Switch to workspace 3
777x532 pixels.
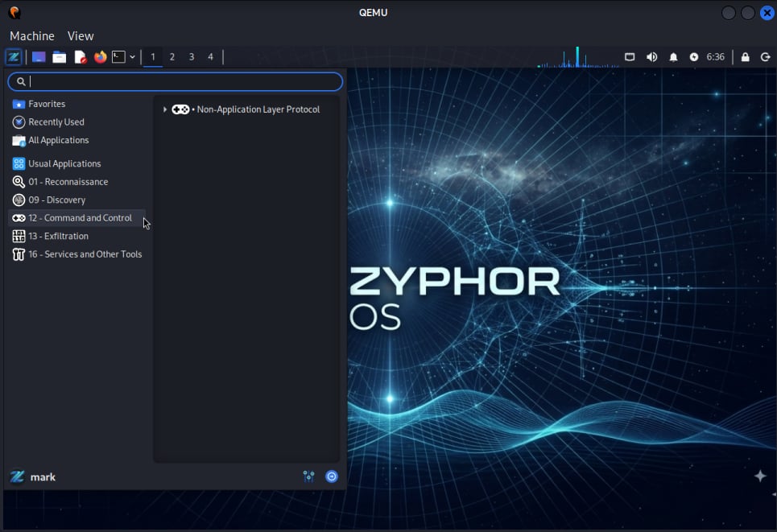coord(191,57)
